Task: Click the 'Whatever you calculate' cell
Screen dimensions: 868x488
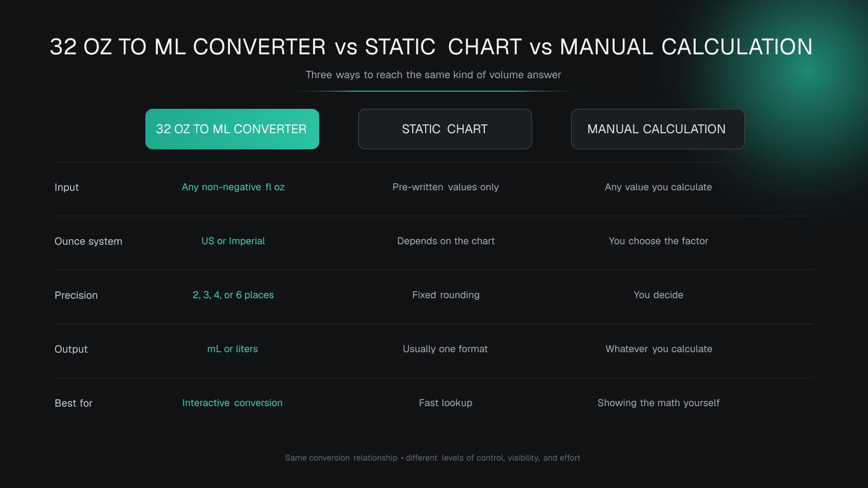Action: (659, 349)
